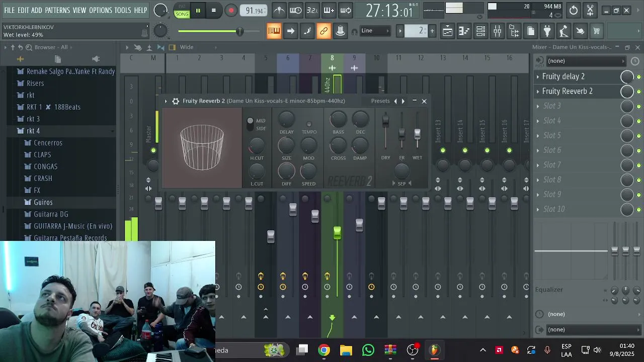
Task: Toggle the 3-2-1 countdown before recording
Action: point(312,10)
